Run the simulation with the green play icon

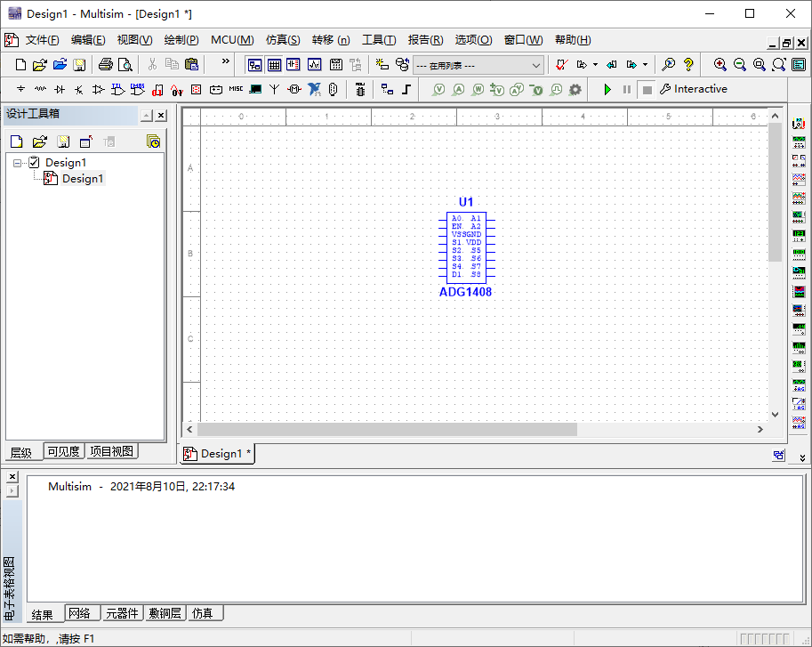coord(607,89)
